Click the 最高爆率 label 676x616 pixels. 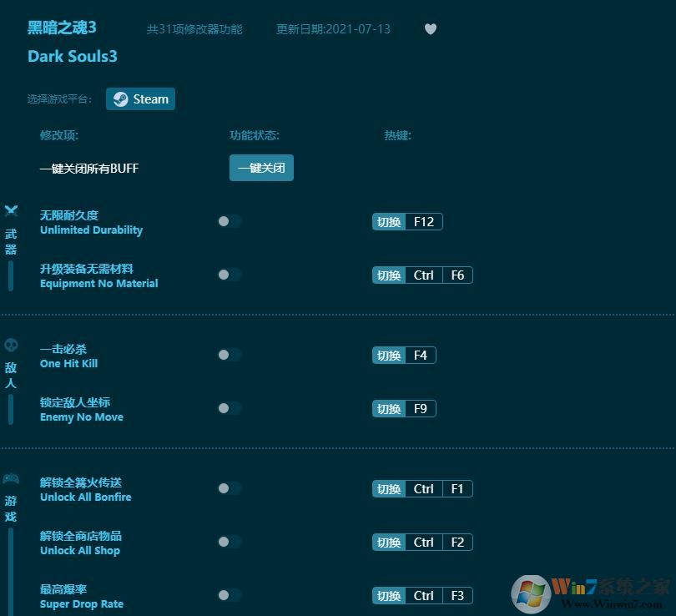(x=63, y=589)
